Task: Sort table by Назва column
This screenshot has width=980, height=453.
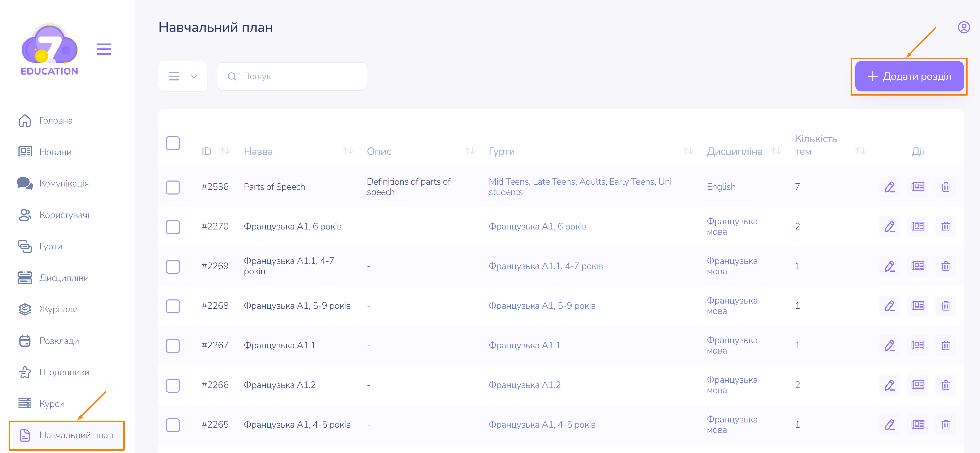Action: click(348, 151)
